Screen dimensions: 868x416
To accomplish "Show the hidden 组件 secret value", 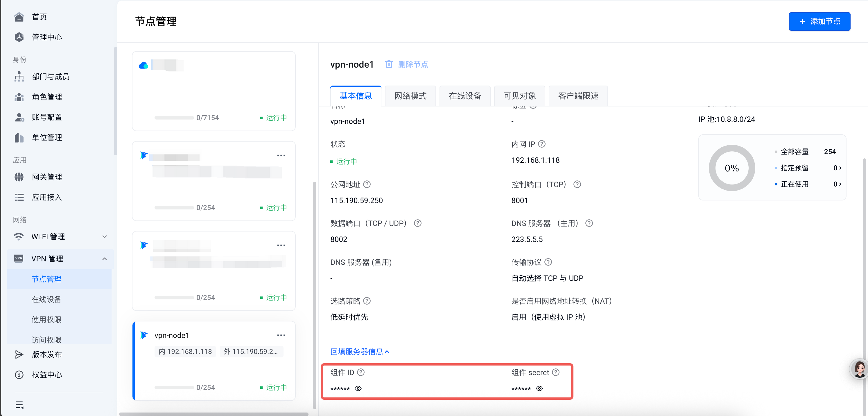I will [x=539, y=388].
